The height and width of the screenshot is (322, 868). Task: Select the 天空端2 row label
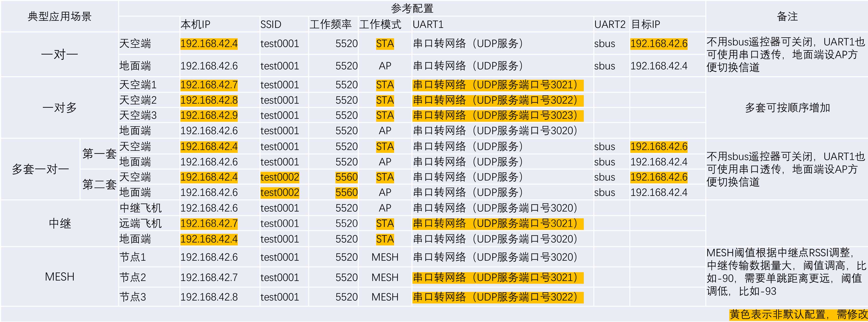coord(138,100)
